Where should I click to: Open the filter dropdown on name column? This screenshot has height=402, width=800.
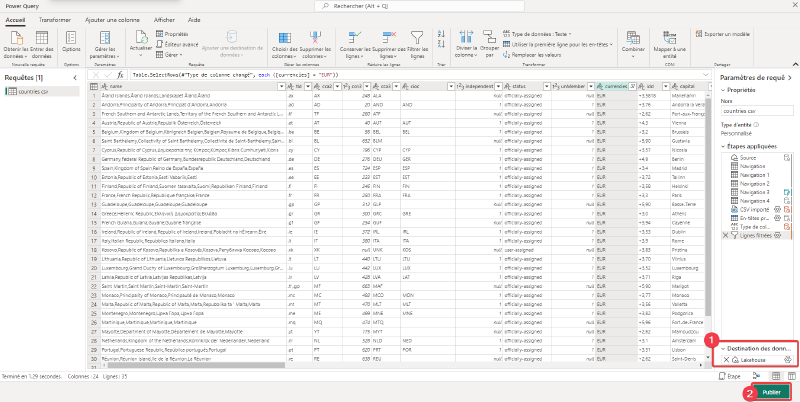pos(281,86)
